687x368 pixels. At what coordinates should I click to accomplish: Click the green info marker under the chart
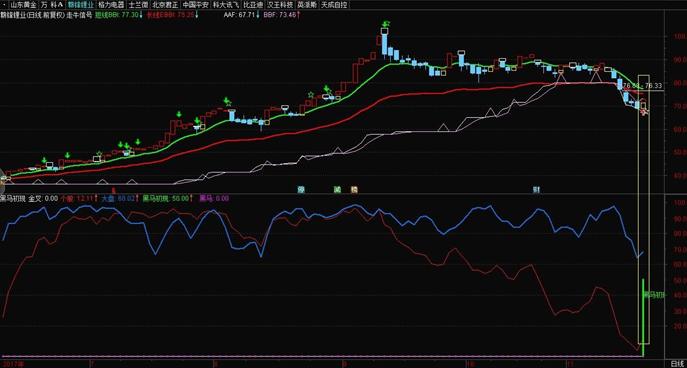(337, 190)
